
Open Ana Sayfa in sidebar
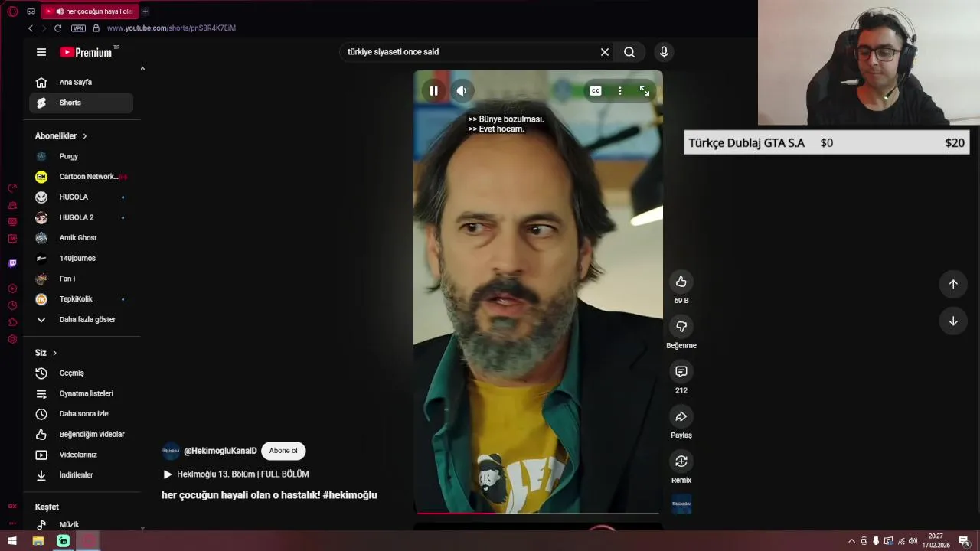tap(81, 82)
